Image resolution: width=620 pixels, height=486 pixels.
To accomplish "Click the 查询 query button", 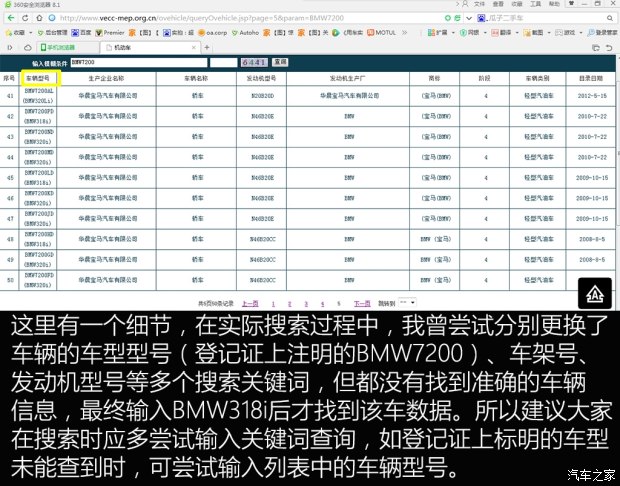I will (x=280, y=62).
